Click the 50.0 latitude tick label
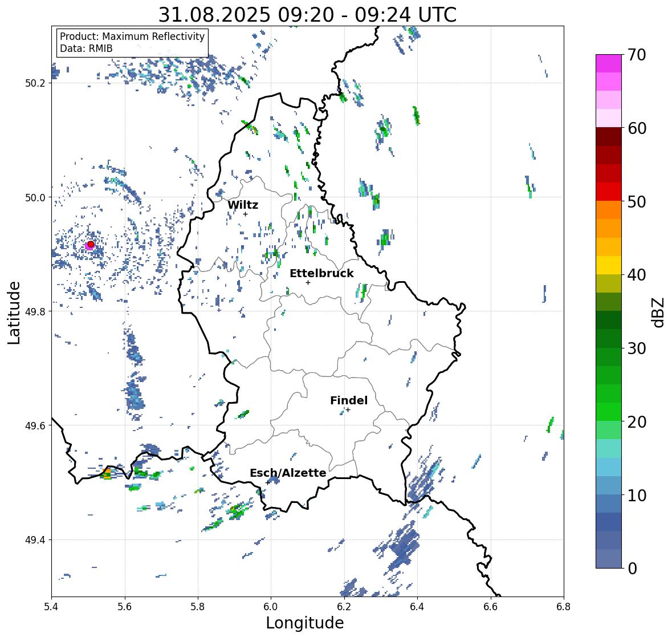Viewport: 672px width, 637px height. pyautogui.click(x=35, y=198)
